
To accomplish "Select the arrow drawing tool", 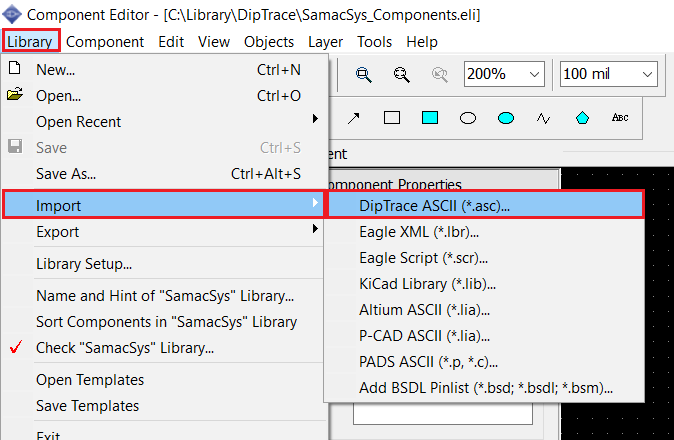I will pyautogui.click(x=353, y=118).
